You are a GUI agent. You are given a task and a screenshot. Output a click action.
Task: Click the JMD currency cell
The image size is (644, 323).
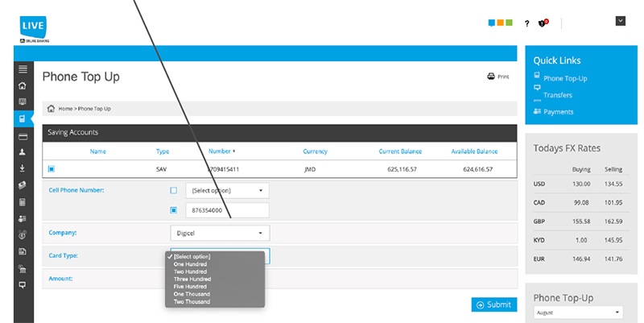coord(310,169)
